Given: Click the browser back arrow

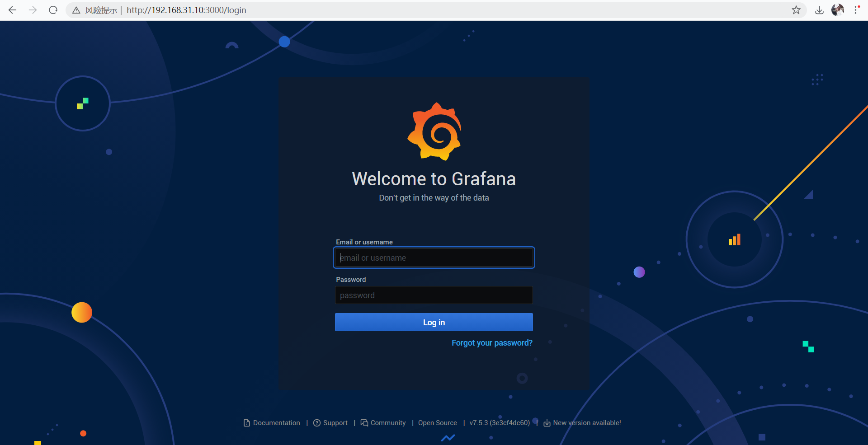Looking at the screenshot, I should (x=13, y=10).
